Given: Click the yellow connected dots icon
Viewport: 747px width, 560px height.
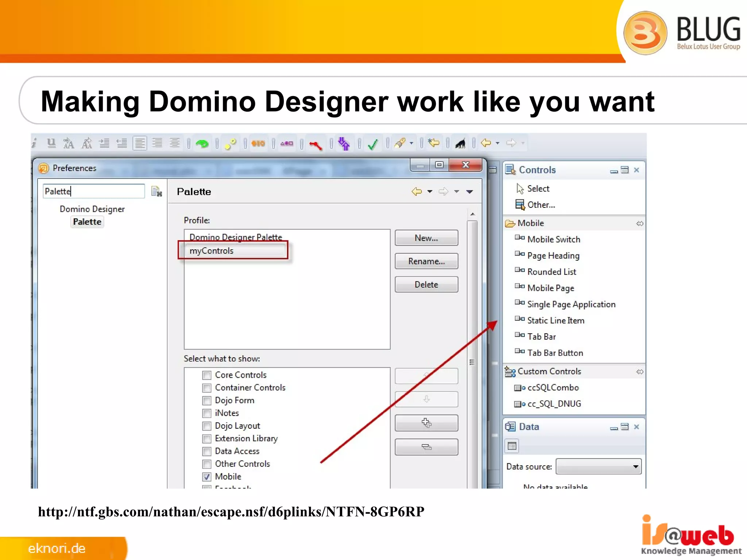Looking at the screenshot, I should (230, 144).
